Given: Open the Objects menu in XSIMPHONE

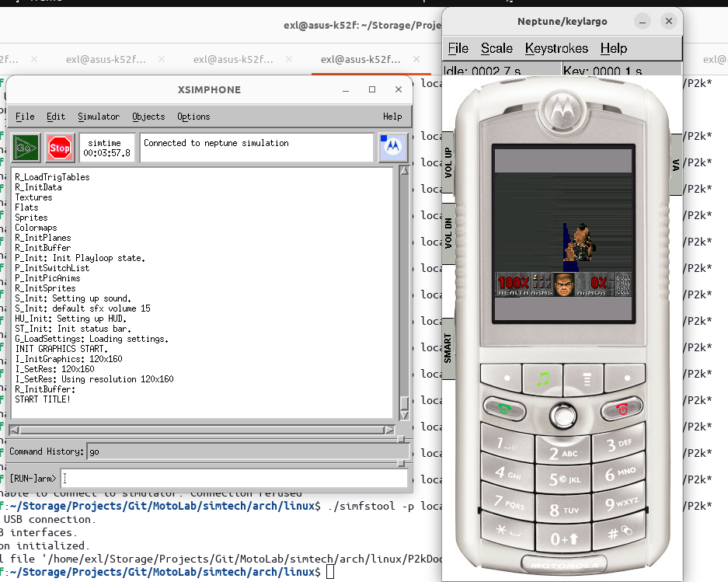Looking at the screenshot, I should [x=148, y=117].
